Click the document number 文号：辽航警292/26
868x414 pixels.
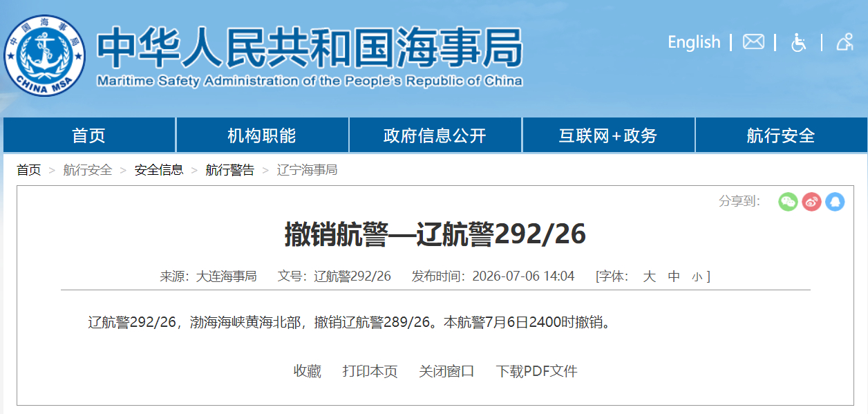pos(334,276)
